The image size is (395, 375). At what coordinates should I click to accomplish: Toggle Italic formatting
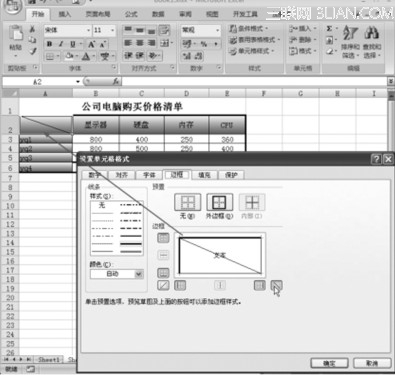[61, 44]
